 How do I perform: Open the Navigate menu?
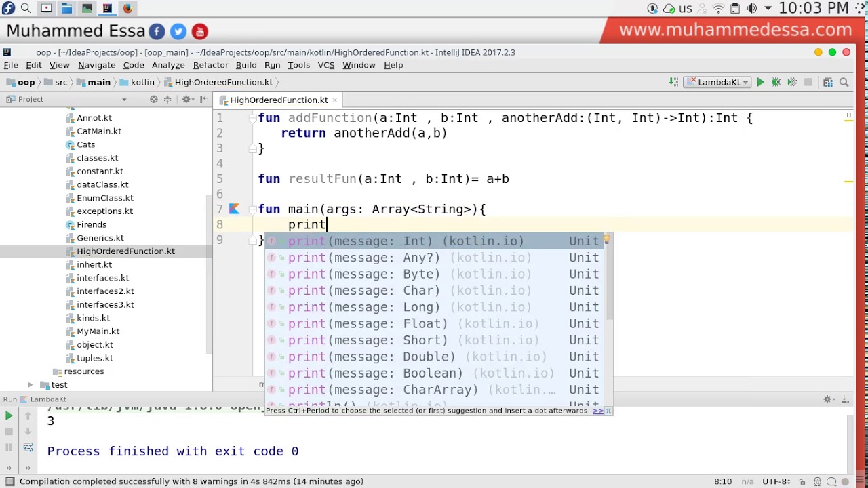(96, 65)
